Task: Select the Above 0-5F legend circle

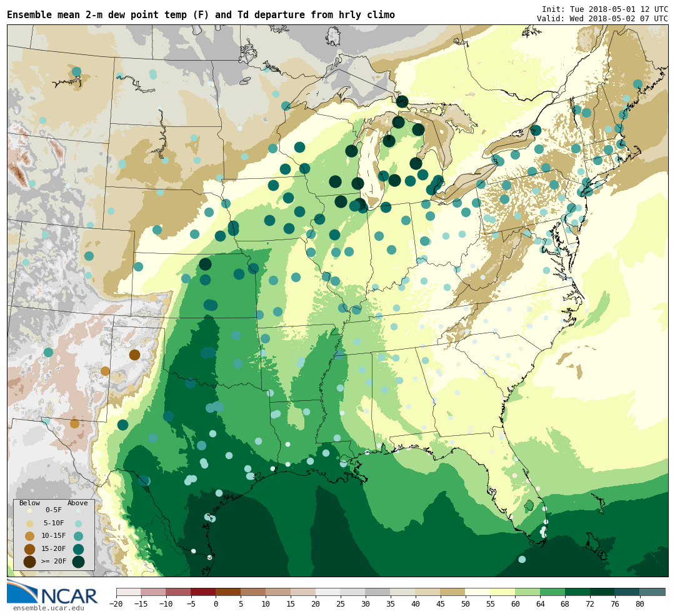Action: [78, 510]
